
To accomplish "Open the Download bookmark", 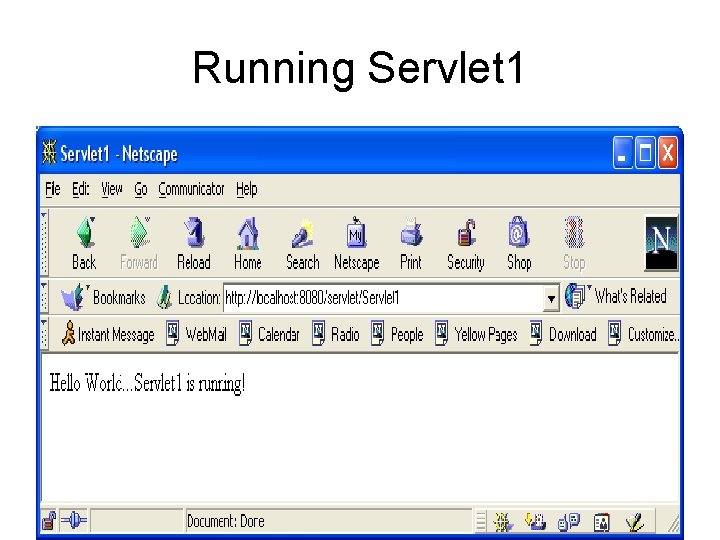I will point(563,334).
